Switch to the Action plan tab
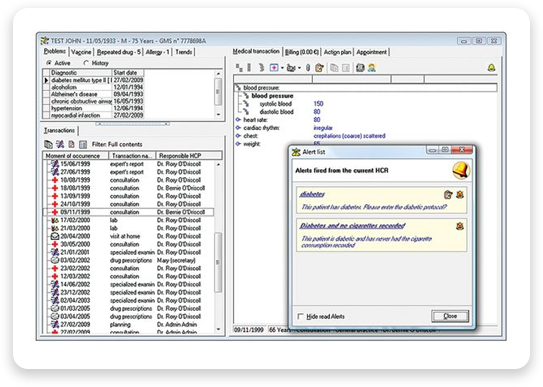 [x=338, y=52]
